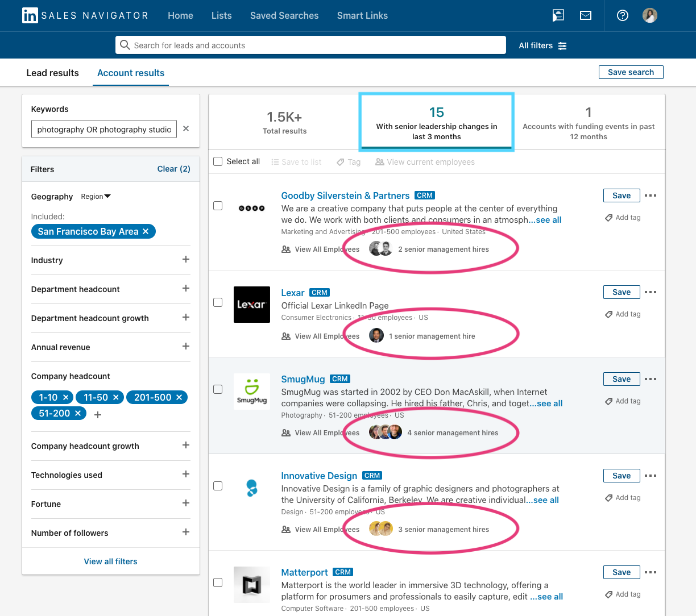The height and width of the screenshot is (616, 696).
Task: Show accounts with senior leadership changes
Action: [x=437, y=122]
